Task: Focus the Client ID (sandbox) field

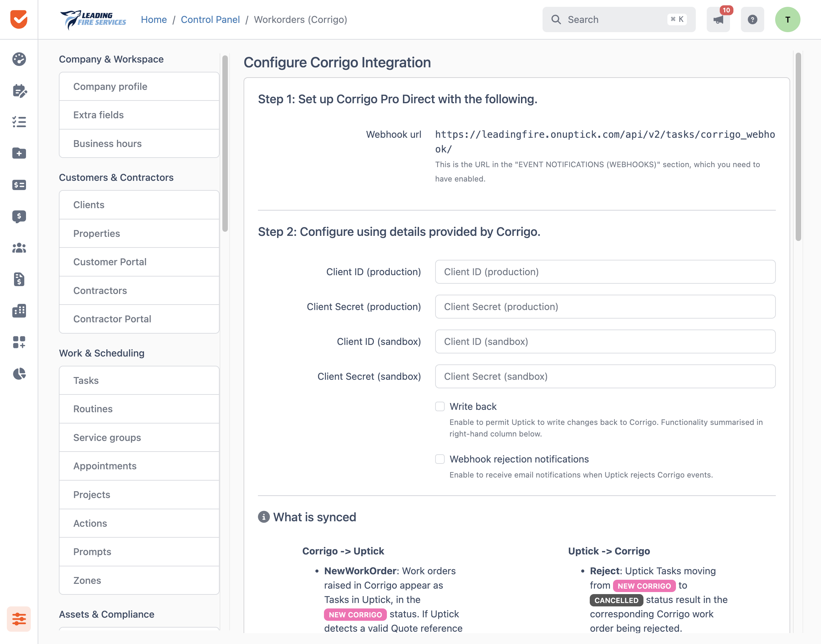Action: [605, 341]
